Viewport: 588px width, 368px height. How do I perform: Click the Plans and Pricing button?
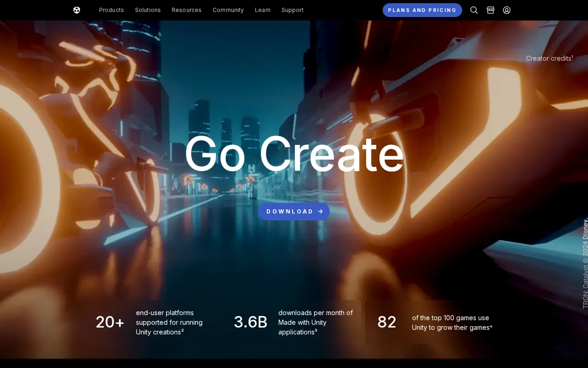tap(422, 10)
